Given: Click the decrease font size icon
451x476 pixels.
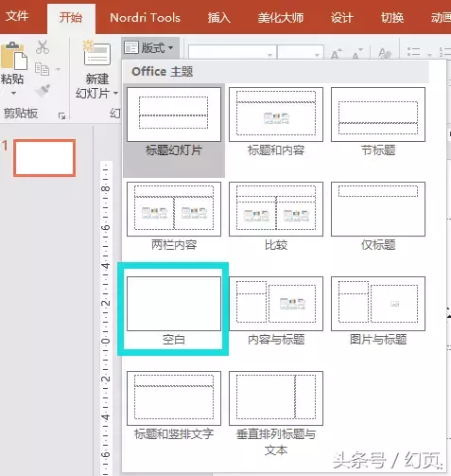Looking at the screenshot, I should pos(357,53).
